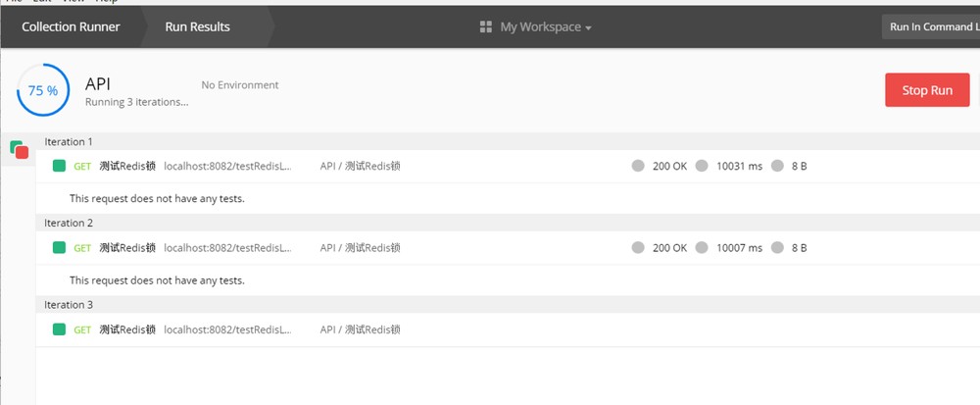Click API / 测试Redis锁 path in Iteration 3
The image size is (980, 405).
360,329
